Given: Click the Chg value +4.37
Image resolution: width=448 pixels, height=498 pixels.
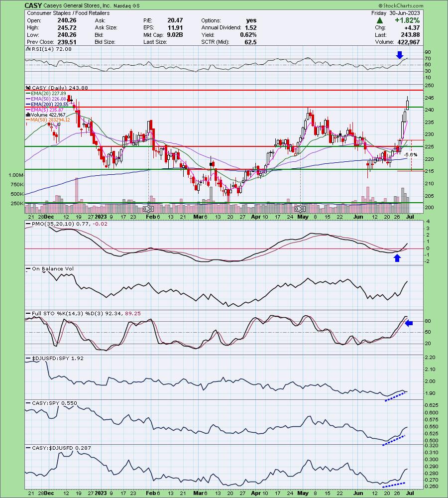Looking at the screenshot, I should pos(411,27).
